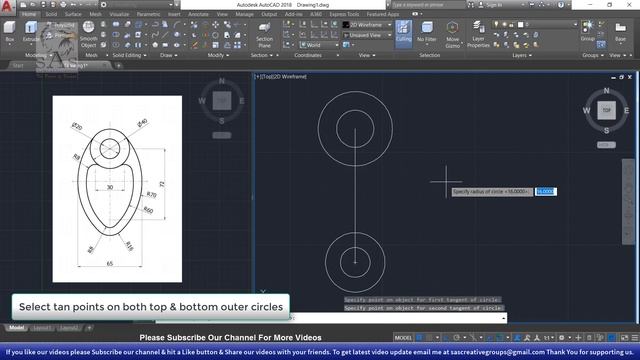The image size is (640, 360).
Task: Open the No Filter selection tool
Action: 427,32
